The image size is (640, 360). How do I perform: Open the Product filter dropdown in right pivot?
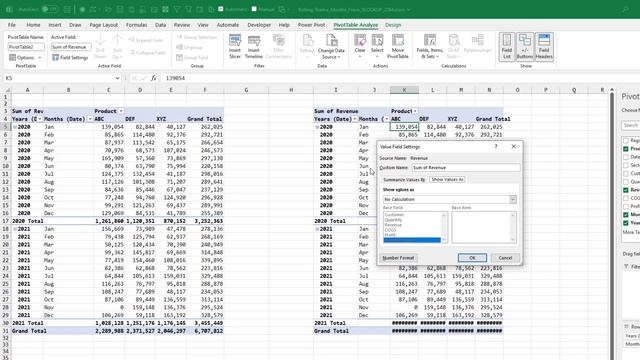click(x=415, y=111)
